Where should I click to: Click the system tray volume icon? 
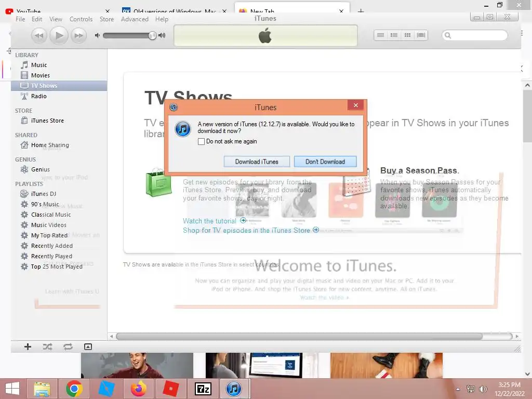(x=483, y=389)
